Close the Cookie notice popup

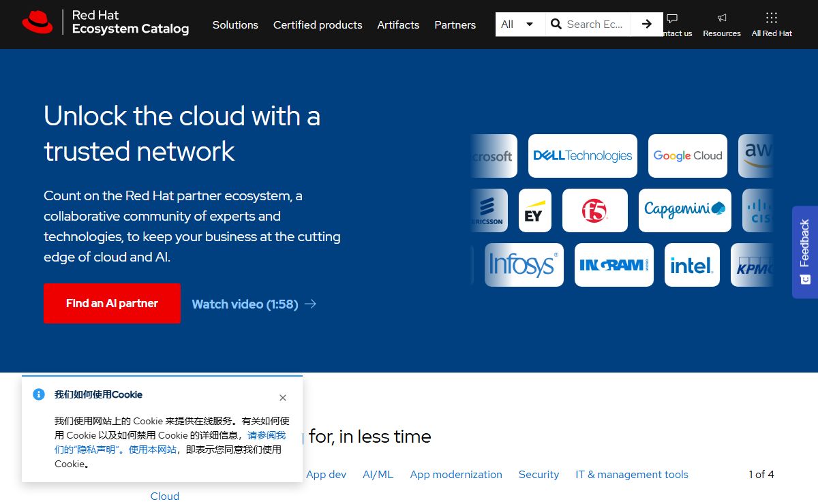[283, 398]
